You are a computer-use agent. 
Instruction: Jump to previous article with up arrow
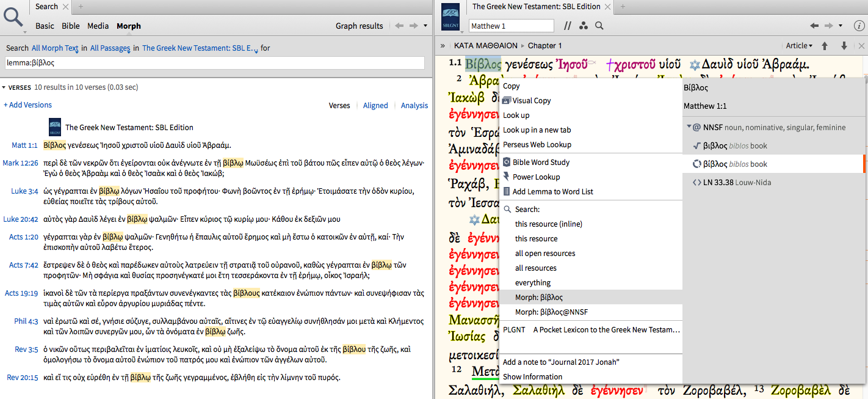coord(825,46)
